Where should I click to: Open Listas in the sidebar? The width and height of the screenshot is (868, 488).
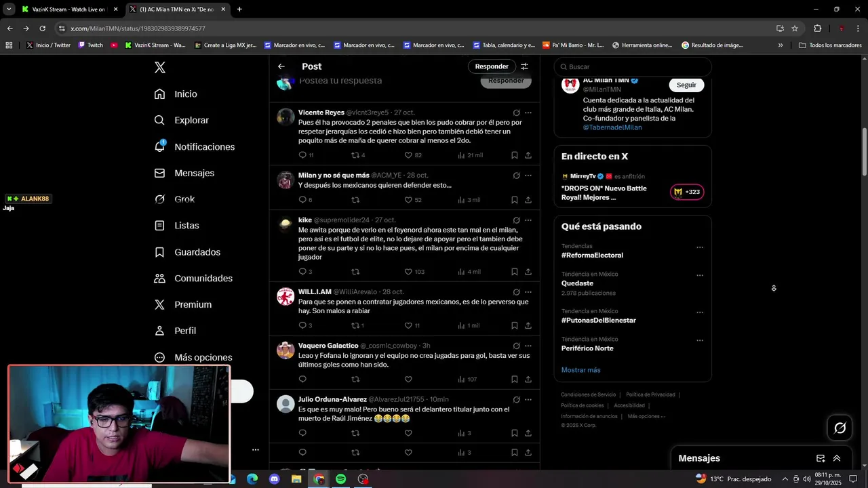[x=176, y=225]
